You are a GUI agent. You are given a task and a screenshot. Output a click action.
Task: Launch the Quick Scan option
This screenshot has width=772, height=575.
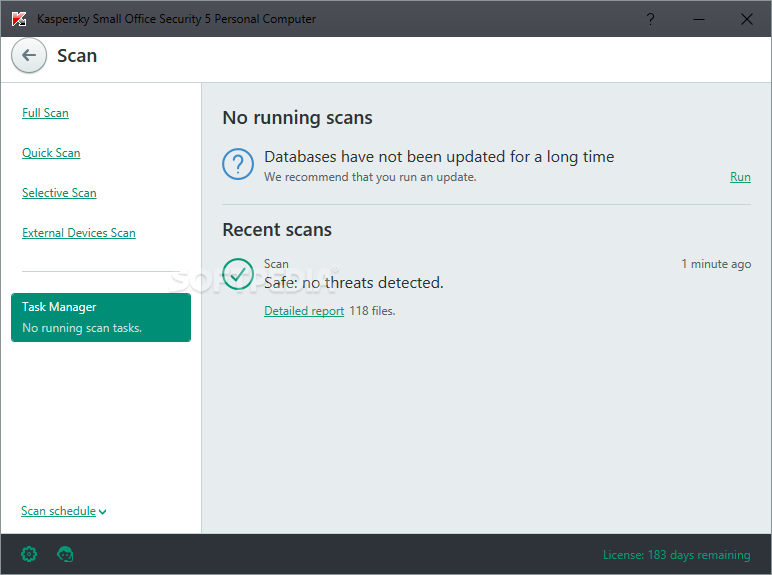(x=51, y=153)
